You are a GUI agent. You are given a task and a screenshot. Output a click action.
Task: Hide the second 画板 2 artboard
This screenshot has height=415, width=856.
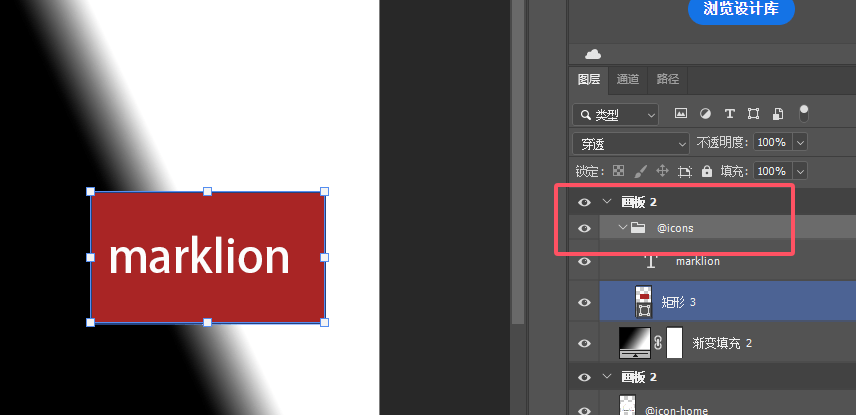584,377
